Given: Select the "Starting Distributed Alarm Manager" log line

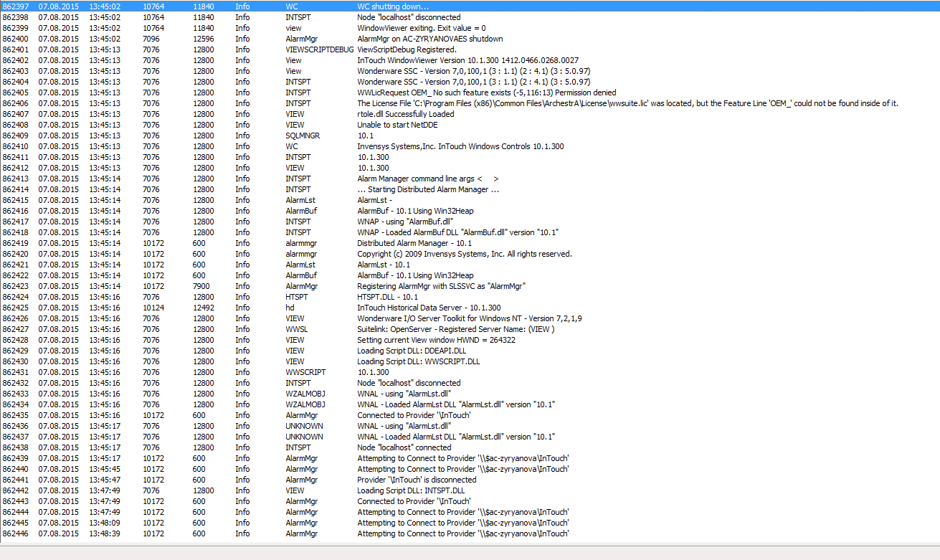Looking at the screenshot, I should pyautogui.click(x=428, y=189).
